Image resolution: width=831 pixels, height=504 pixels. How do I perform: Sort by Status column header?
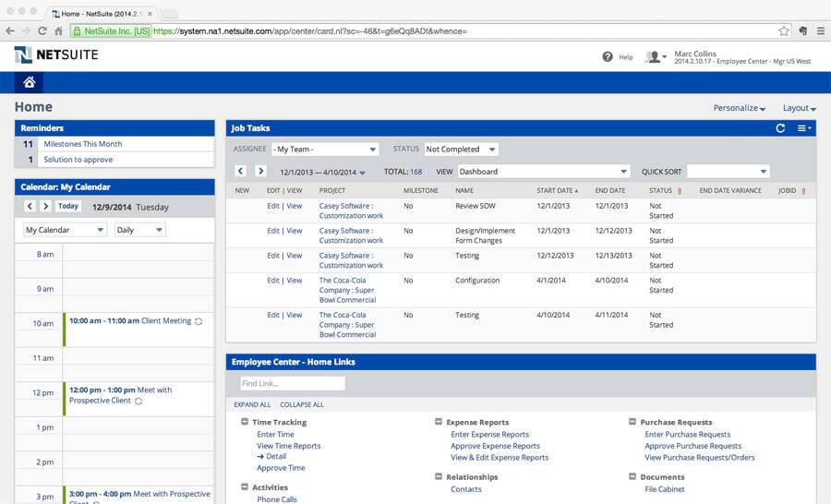(661, 191)
